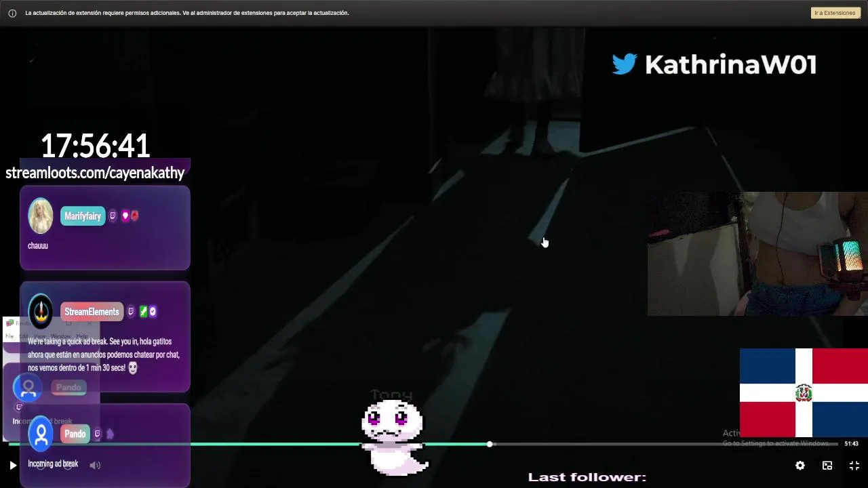
Task: Click the 'Last follower:' label
Action: (x=587, y=477)
